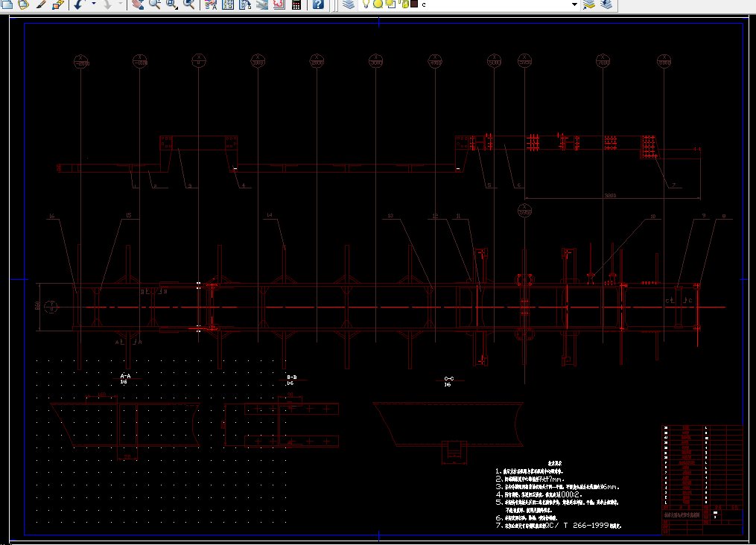This screenshot has width=756, height=545.
Task: Toggle layer freeze sun icon
Action: pos(378,4)
